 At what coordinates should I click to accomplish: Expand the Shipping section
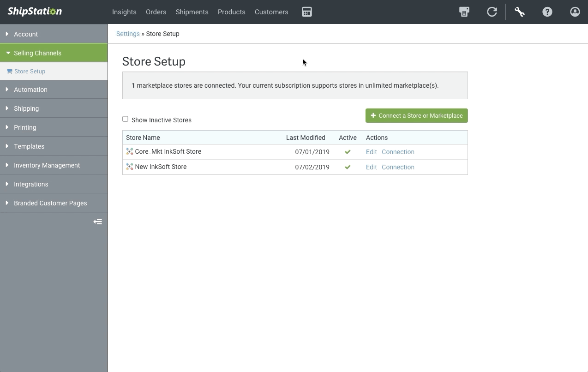26,108
